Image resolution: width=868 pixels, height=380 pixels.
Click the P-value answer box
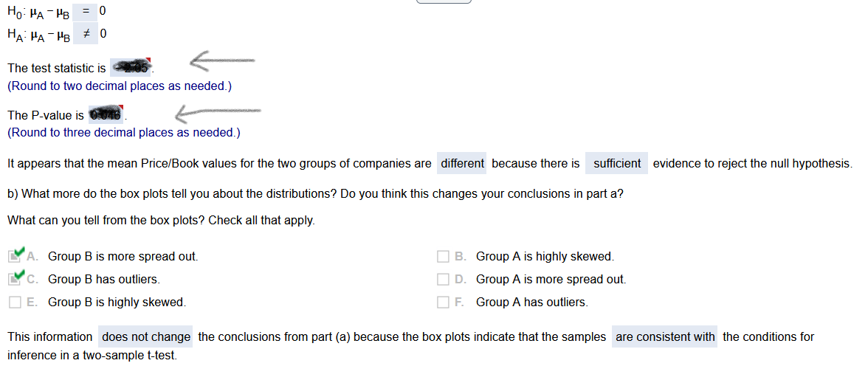coord(106,115)
